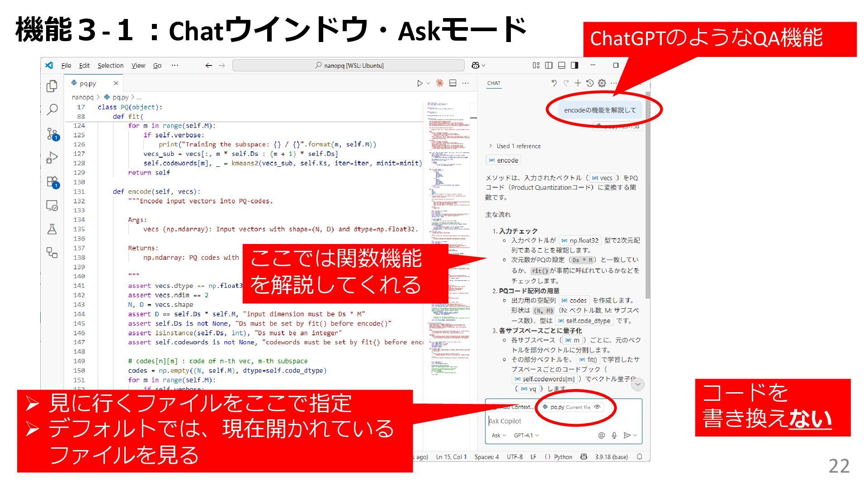Open the Extensions view in activity bar

(52, 182)
